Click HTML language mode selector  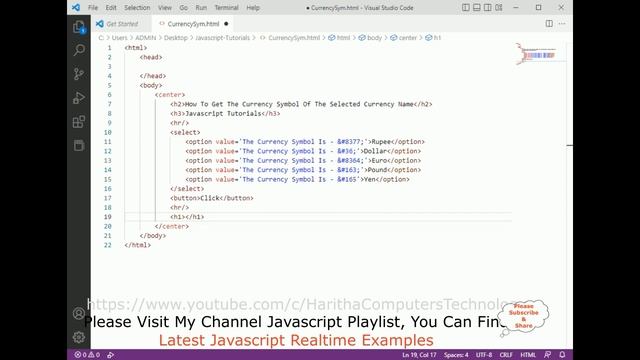point(528,355)
